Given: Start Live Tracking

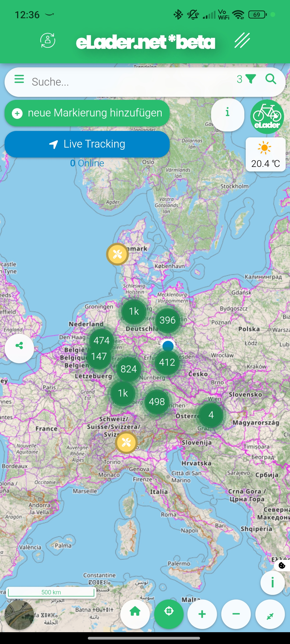Looking at the screenshot, I should [x=87, y=144].
